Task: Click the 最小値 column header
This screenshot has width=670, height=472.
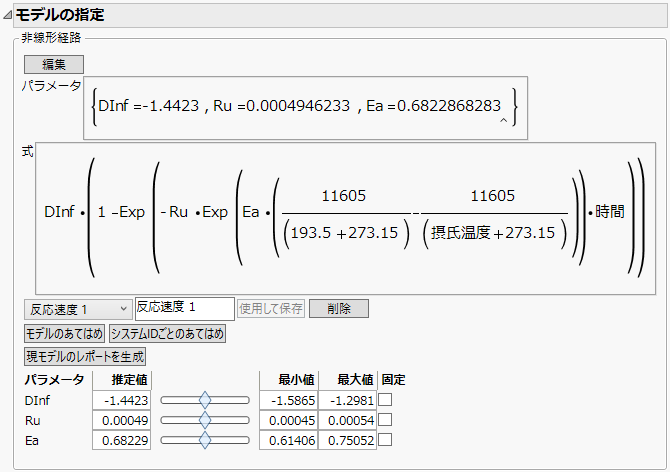Action: (x=296, y=379)
